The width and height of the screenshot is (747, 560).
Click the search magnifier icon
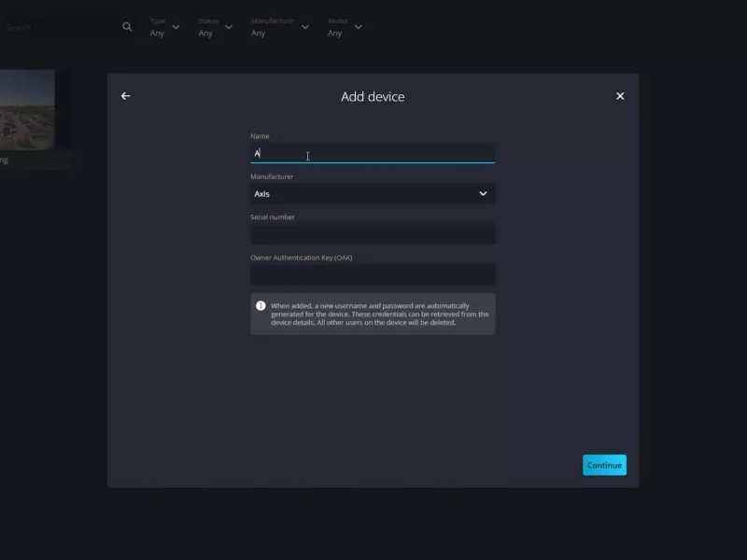pos(127,27)
